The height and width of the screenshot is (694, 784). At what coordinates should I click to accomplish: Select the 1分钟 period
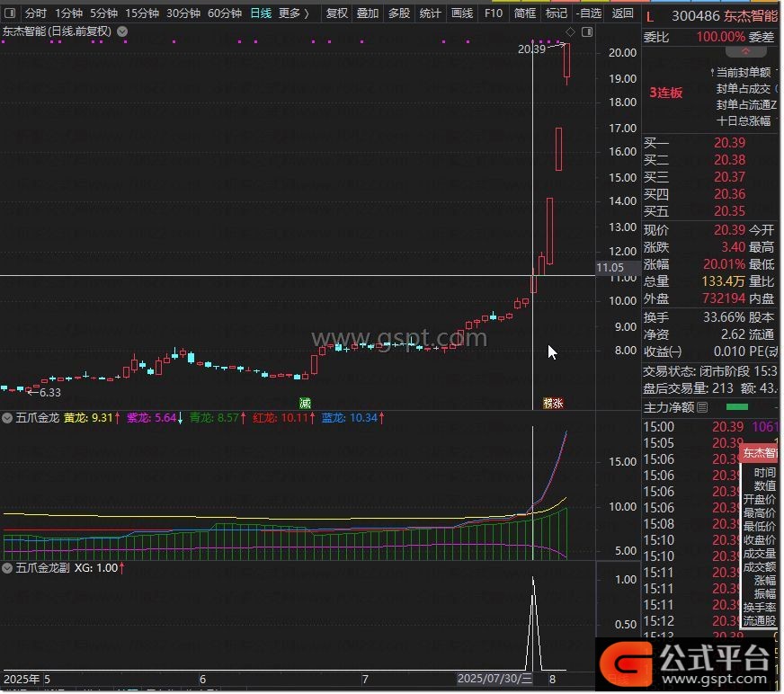[x=69, y=13]
